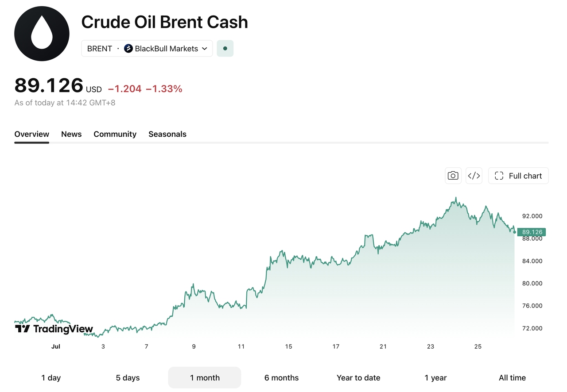Switch range to Year to date
This screenshot has height=392, width=567.
pyautogui.click(x=358, y=378)
